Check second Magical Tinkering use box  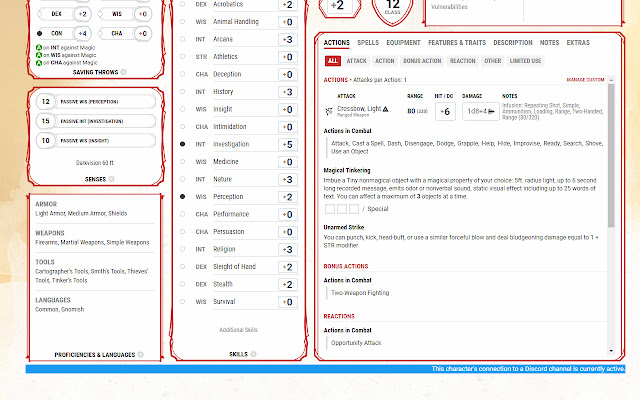point(342,209)
